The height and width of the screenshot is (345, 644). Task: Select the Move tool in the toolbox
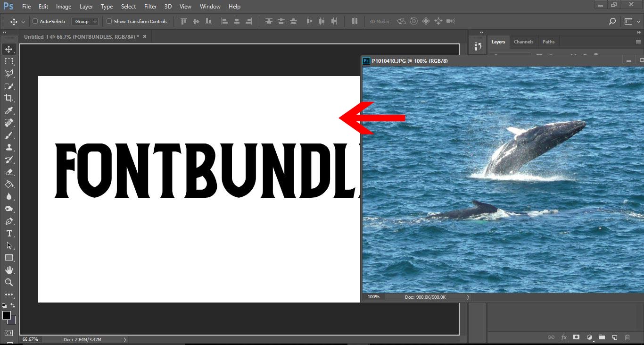(x=8, y=49)
